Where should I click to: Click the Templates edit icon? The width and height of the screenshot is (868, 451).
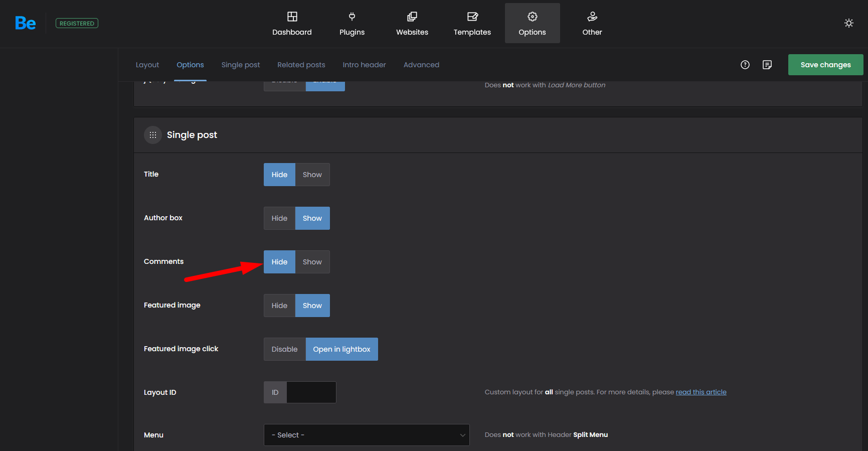tap(472, 17)
